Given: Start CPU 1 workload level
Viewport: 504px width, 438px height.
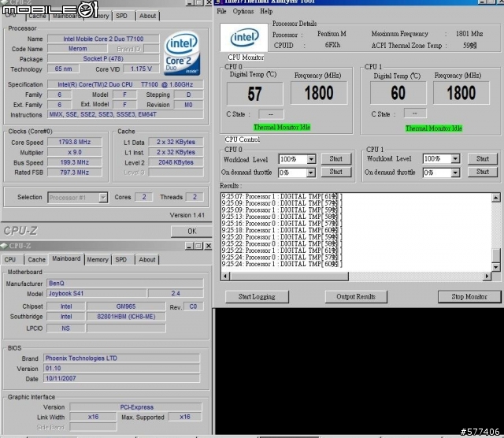Looking at the screenshot, I should 483,158.
